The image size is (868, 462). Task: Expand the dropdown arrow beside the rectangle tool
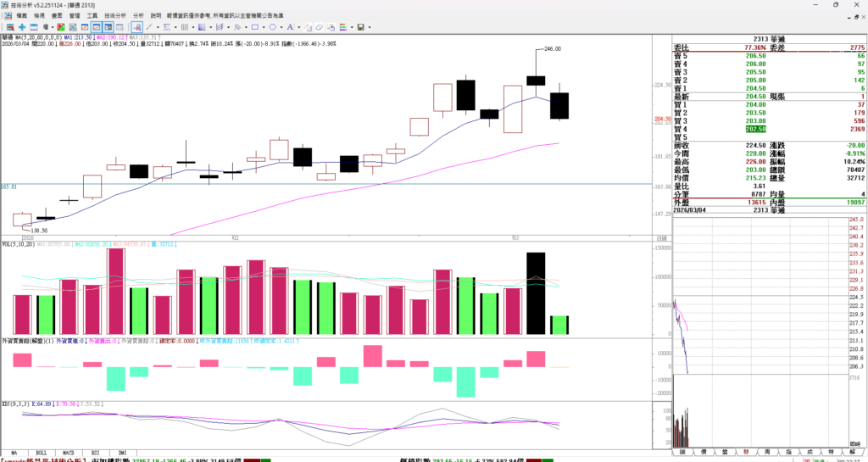[x=264, y=27]
